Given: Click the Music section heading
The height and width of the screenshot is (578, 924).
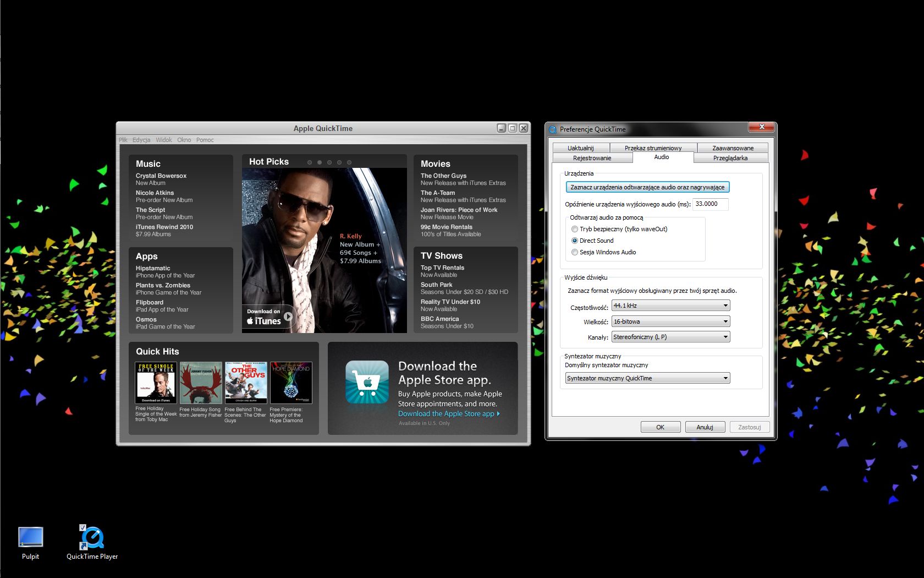Looking at the screenshot, I should coord(148,164).
